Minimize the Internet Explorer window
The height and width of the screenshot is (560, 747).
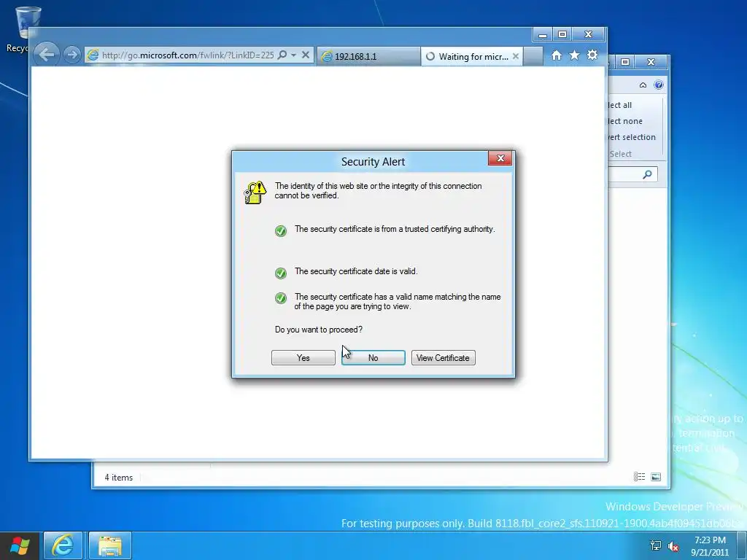pyautogui.click(x=543, y=34)
